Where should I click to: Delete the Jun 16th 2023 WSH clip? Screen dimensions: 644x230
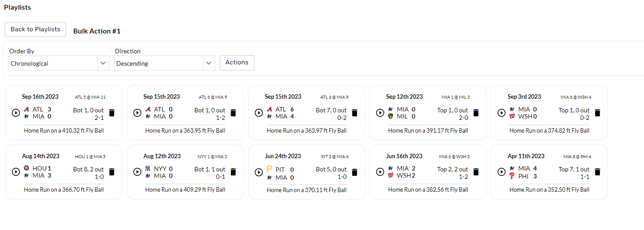tap(476, 172)
